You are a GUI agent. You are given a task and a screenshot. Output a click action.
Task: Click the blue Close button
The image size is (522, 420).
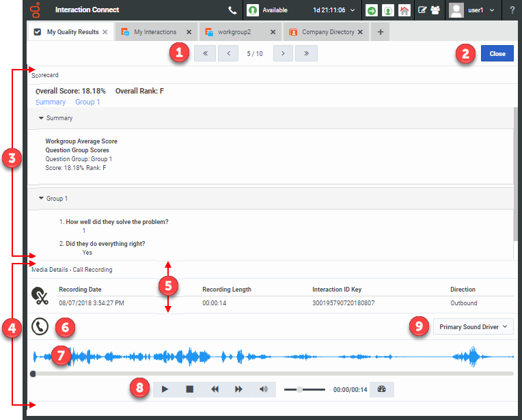[x=497, y=54]
